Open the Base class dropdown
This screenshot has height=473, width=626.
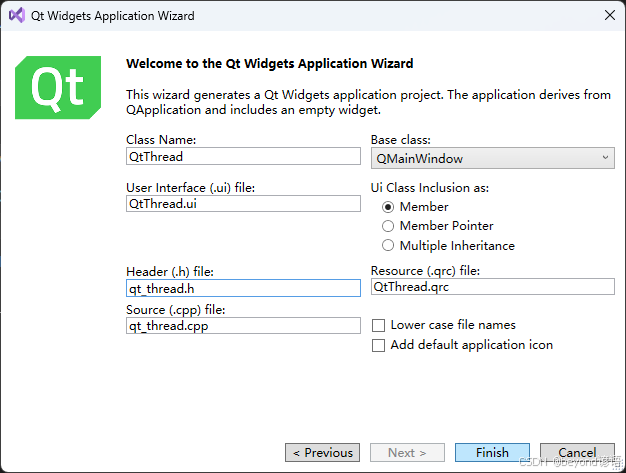tap(493, 158)
